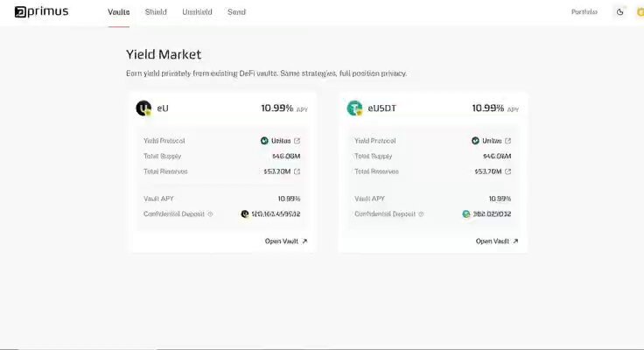Click the confidential deposit amount in eU card
Image resolution: width=644 pixels, height=350 pixels.
276,214
